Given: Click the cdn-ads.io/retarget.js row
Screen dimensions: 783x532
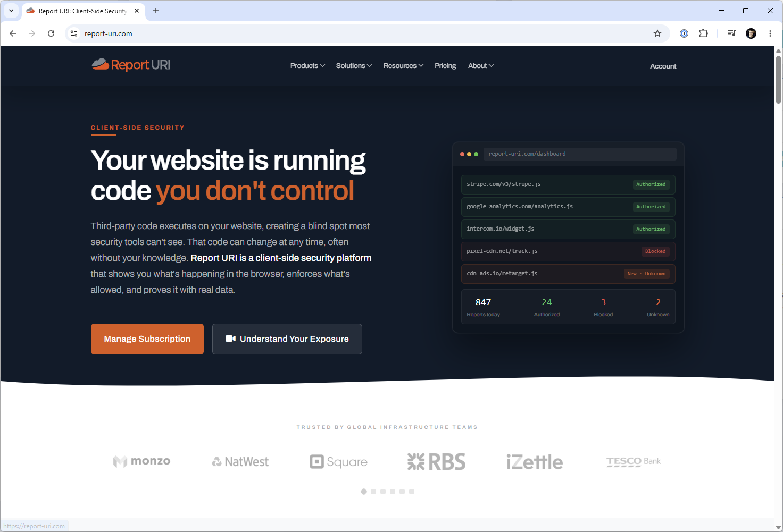Looking at the screenshot, I should [568, 274].
